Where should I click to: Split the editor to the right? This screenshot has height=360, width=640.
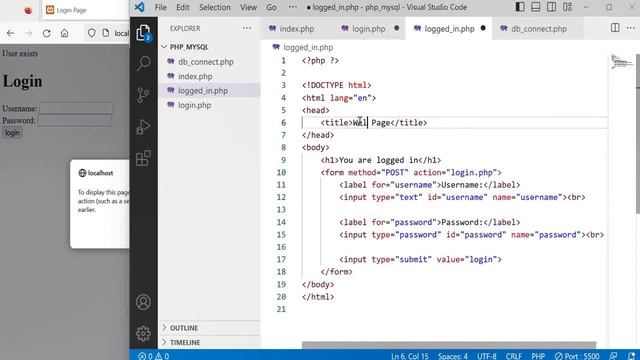[x=615, y=28]
